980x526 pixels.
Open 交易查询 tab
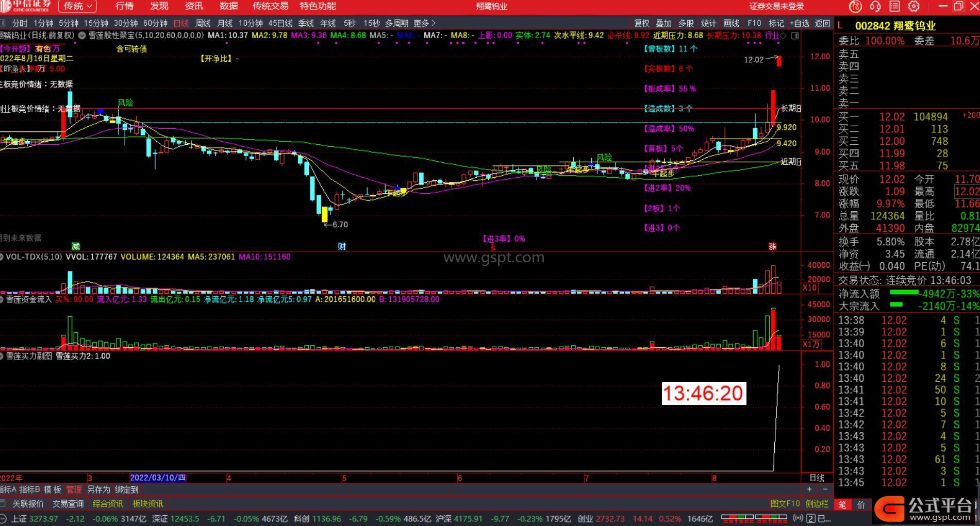pos(68,503)
